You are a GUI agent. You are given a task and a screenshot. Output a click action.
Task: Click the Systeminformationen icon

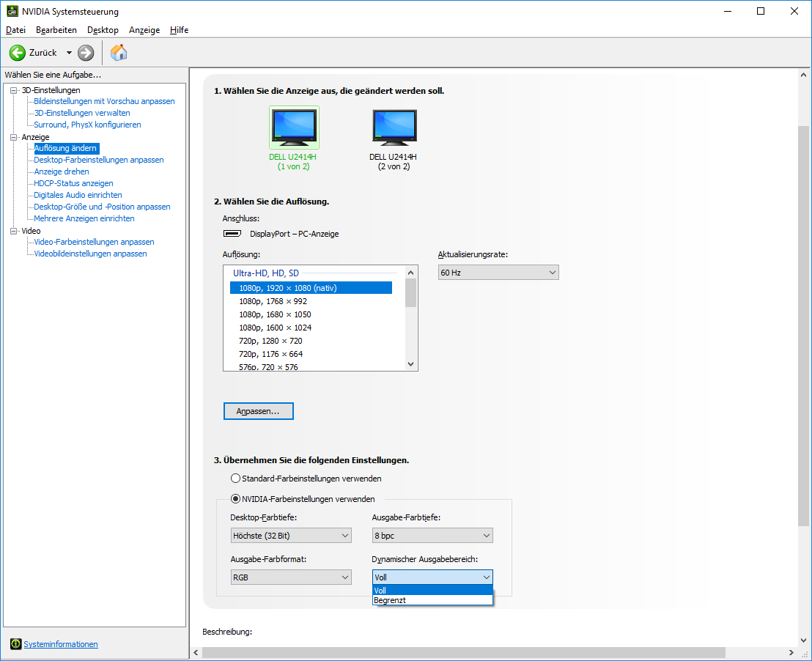(x=16, y=644)
